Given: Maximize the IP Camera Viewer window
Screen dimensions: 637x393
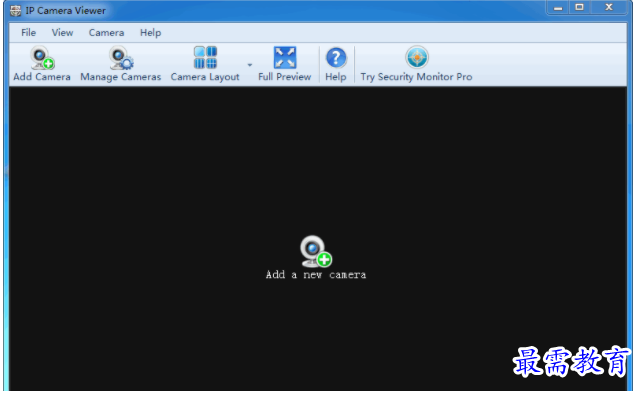Looking at the screenshot, I should point(579,7).
